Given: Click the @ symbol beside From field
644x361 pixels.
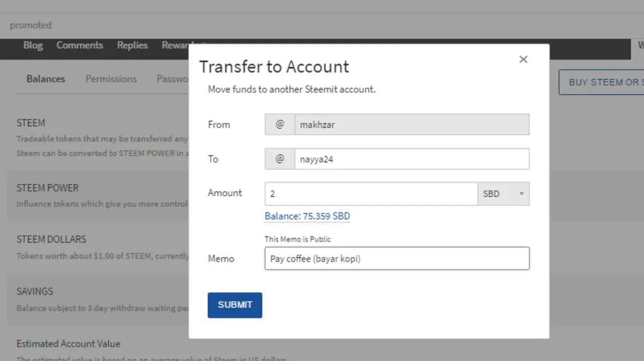Looking at the screenshot, I should click(x=280, y=124).
